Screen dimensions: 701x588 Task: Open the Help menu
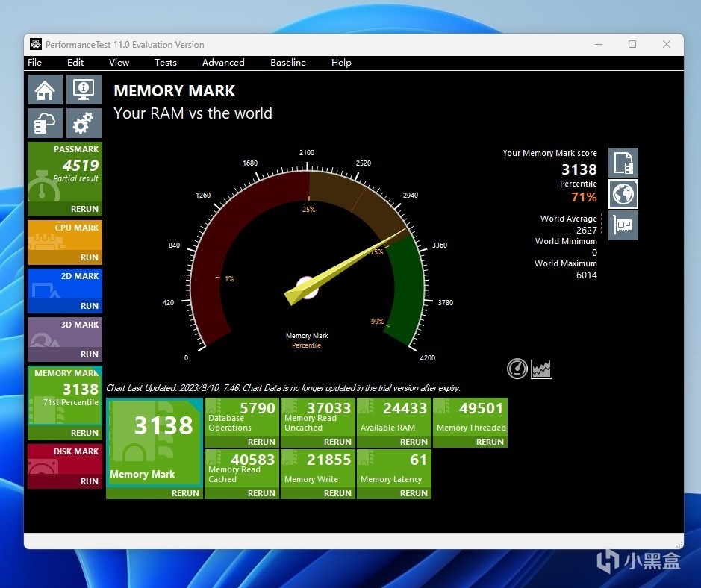[341, 63]
